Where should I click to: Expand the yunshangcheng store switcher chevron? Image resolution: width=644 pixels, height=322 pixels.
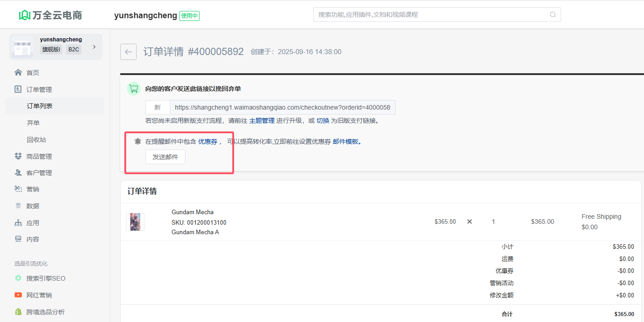coord(94,47)
